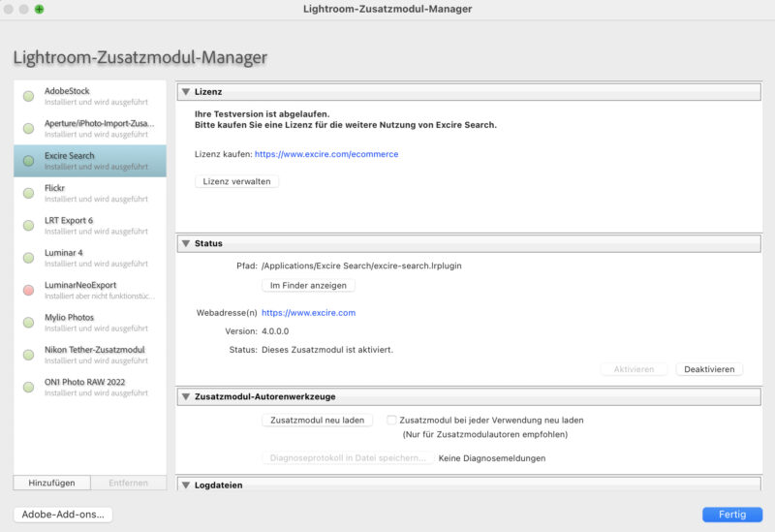Click the Deaktivieren button
The height and width of the screenshot is (532, 775).
[709, 369]
